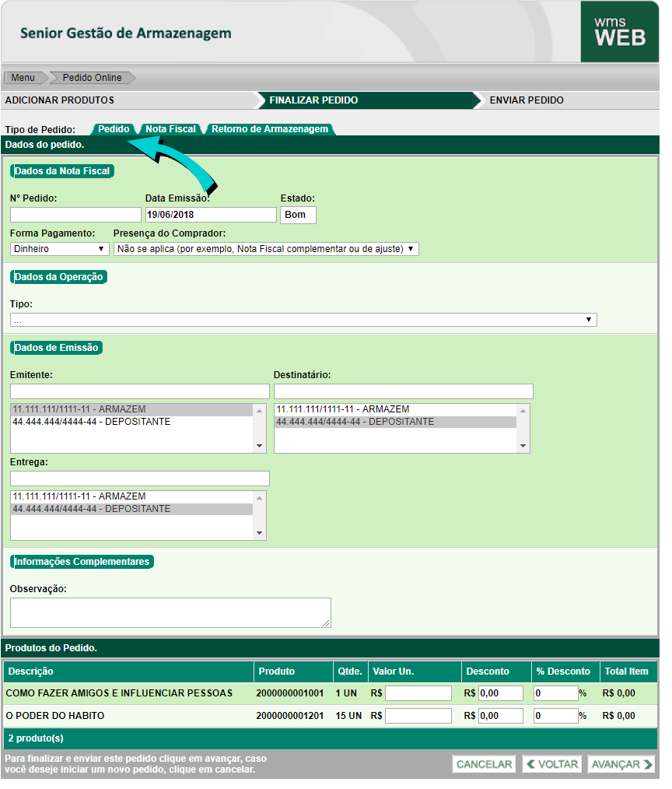
Task: Open the Presença do Comprador dropdown
Action: (x=265, y=248)
